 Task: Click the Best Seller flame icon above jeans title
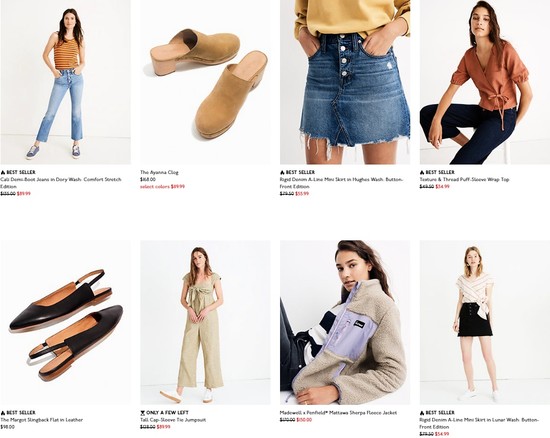[x=3, y=172]
